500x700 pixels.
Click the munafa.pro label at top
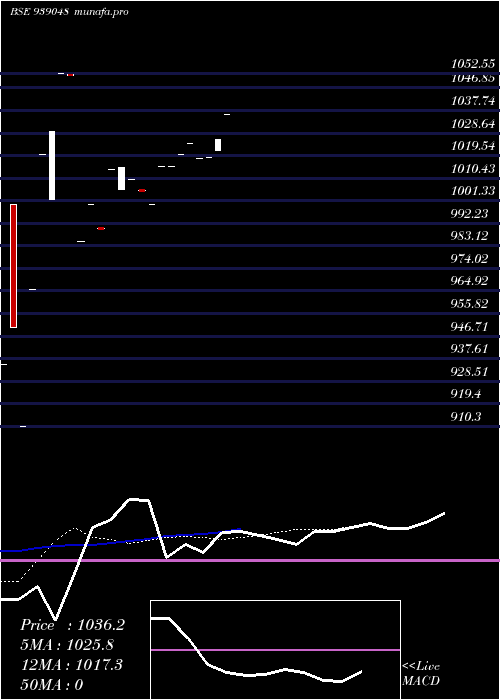tap(101, 12)
